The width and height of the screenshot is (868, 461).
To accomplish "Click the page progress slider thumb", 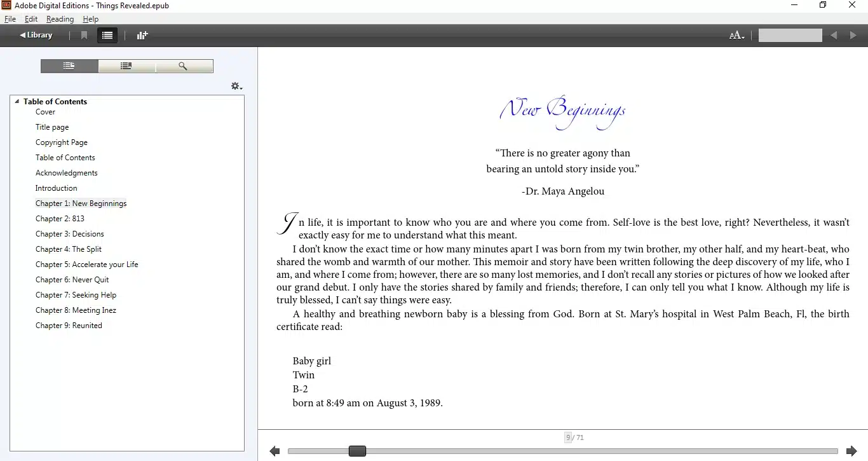I will (x=357, y=451).
